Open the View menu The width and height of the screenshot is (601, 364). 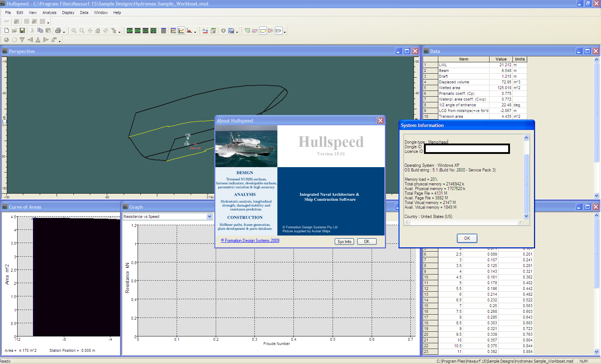[33, 13]
